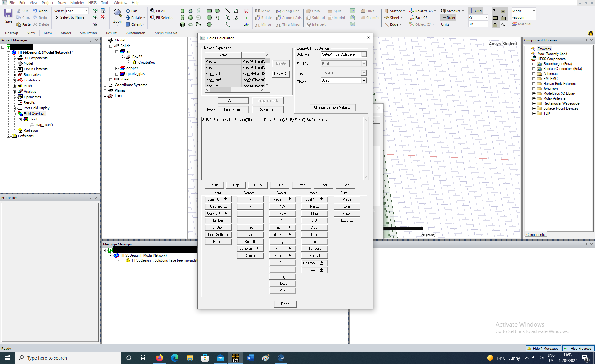The height and width of the screenshot is (364, 595).
Task: Open Firefox from the taskbar
Action: tap(159, 358)
